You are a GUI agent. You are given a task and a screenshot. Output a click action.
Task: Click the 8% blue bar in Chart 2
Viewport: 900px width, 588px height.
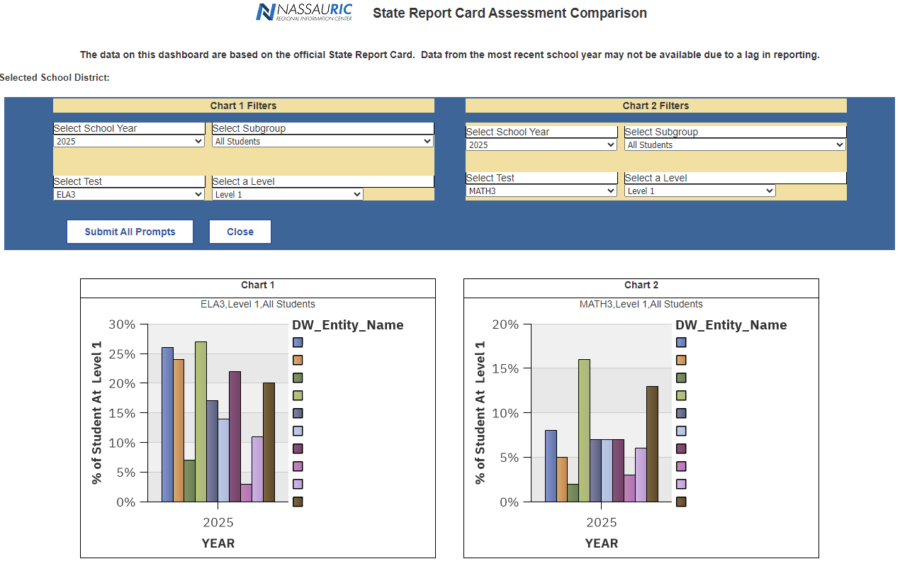point(551,466)
